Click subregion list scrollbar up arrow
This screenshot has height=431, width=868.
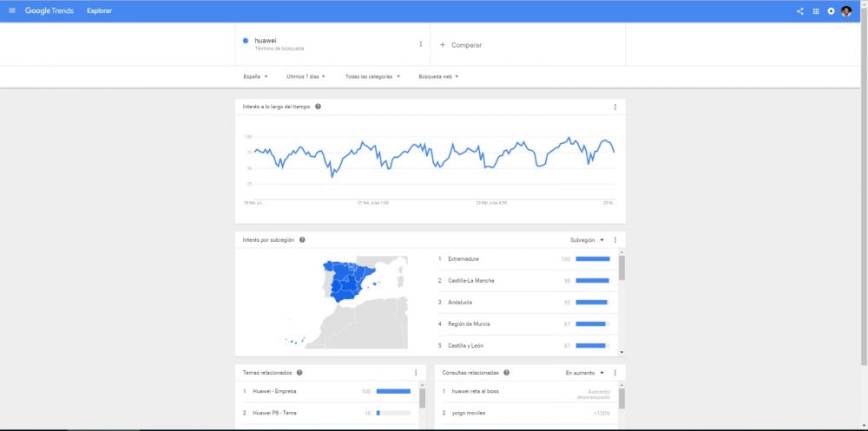621,252
